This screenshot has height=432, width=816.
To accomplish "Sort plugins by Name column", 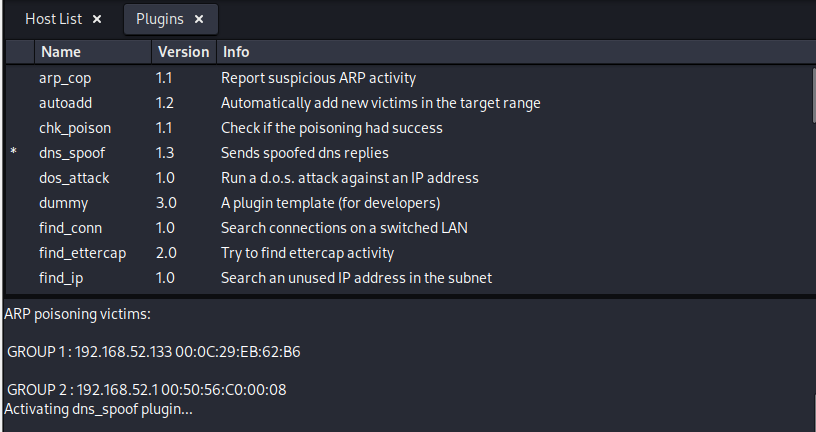I will click(x=61, y=52).
